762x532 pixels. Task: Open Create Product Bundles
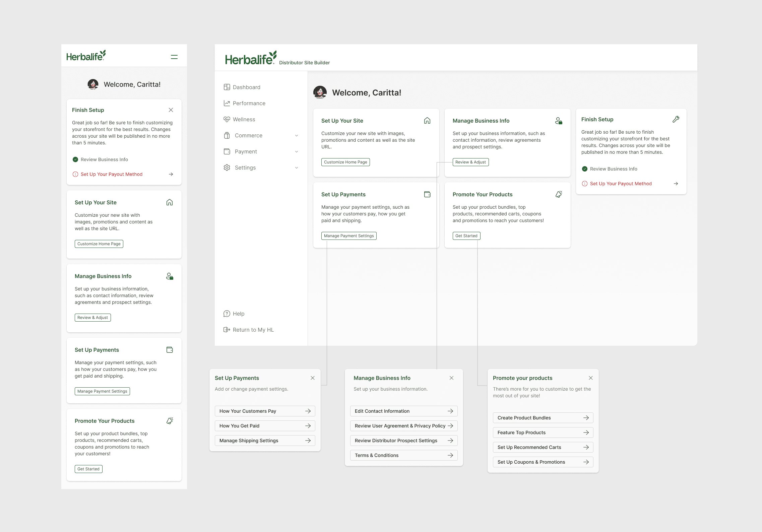pyautogui.click(x=543, y=418)
